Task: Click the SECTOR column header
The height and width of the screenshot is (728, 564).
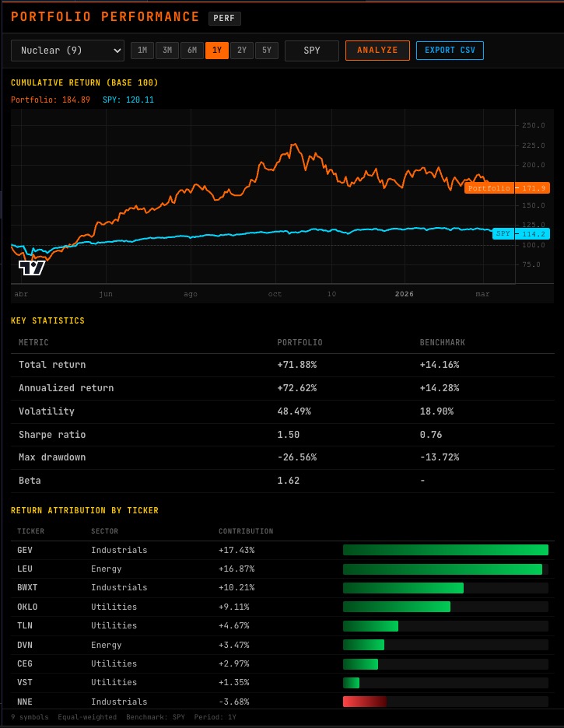Action: pos(104,531)
